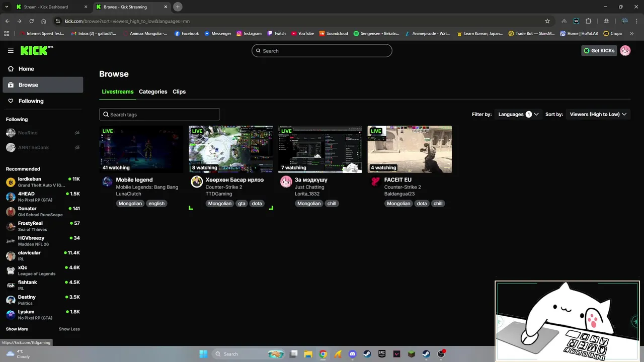Open Lorita_1832 stream thumbnail
The width and height of the screenshot is (644, 362).
point(320,149)
